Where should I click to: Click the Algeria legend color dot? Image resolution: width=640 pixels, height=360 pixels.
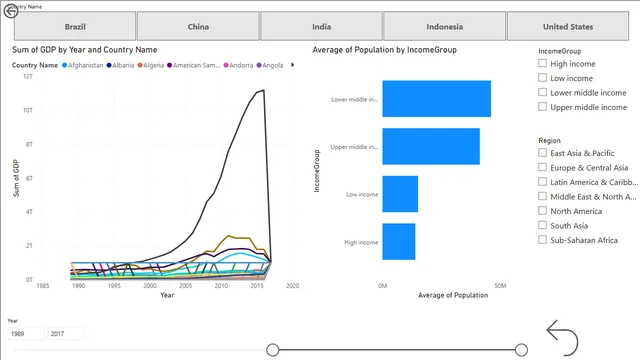140,65
